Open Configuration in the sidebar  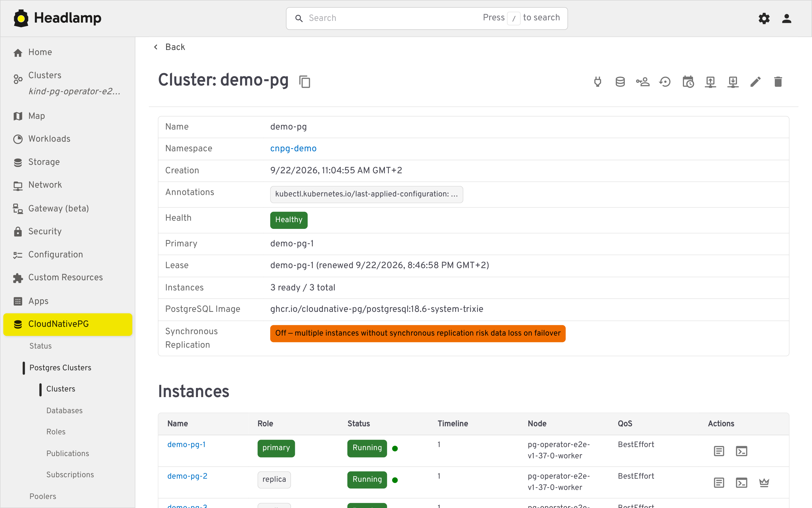pos(68,254)
